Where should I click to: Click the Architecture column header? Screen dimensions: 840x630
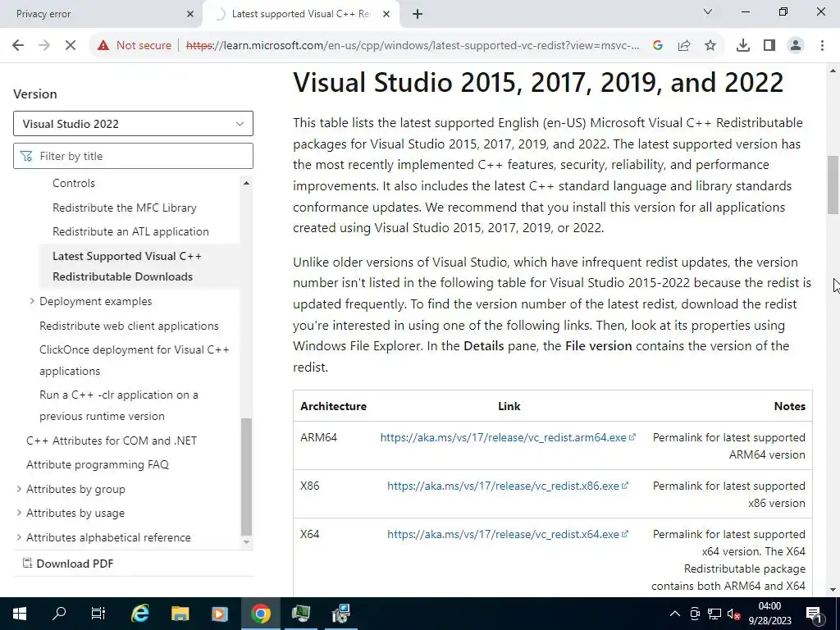(333, 406)
